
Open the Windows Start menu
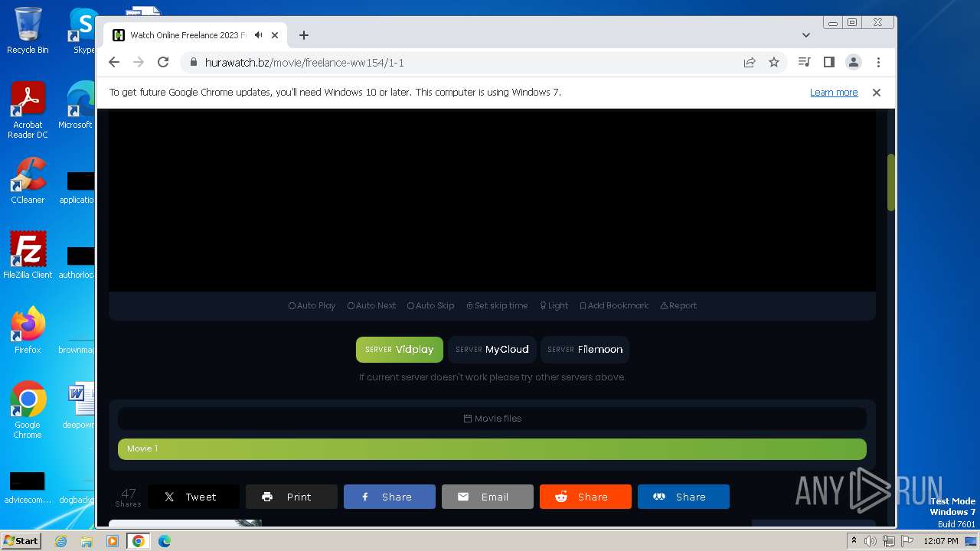(21, 540)
